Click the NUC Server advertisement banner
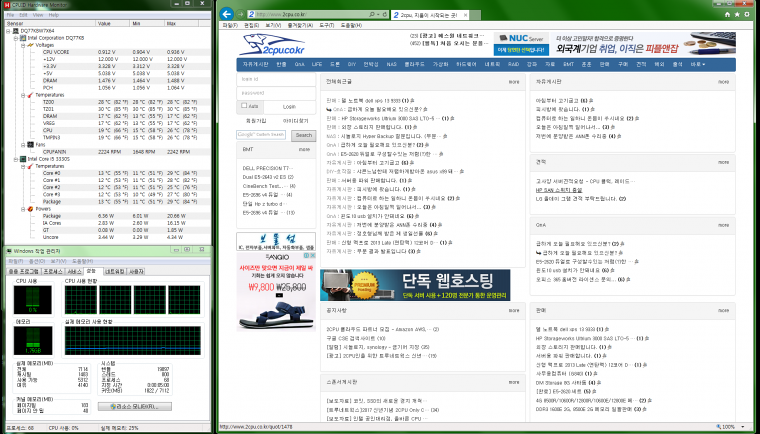This screenshot has height=434, width=760. (x=522, y=44)
